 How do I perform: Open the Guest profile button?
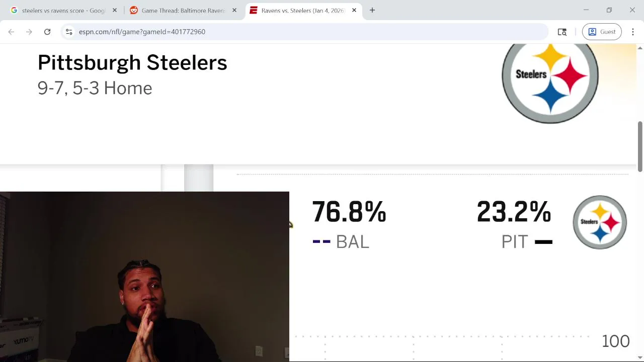coord(602,32)
